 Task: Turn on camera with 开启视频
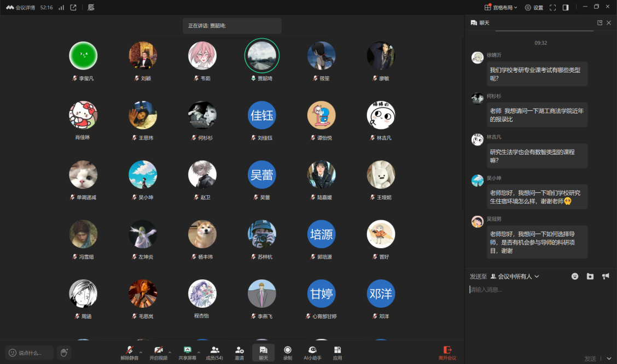tap(158, 353)
